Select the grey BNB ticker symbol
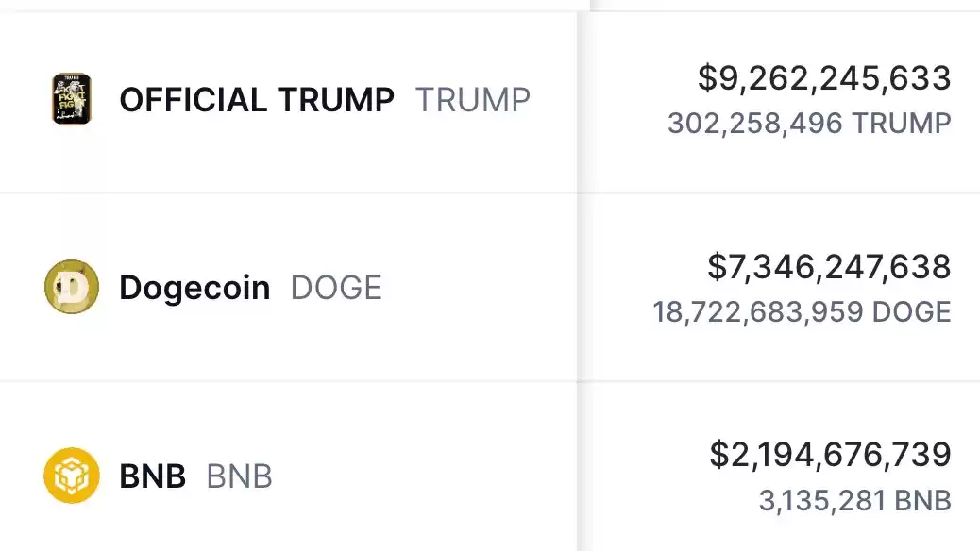 [240, 476]
